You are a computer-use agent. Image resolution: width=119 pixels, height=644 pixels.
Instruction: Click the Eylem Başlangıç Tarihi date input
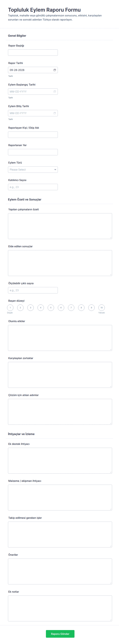tap(33, 92)
